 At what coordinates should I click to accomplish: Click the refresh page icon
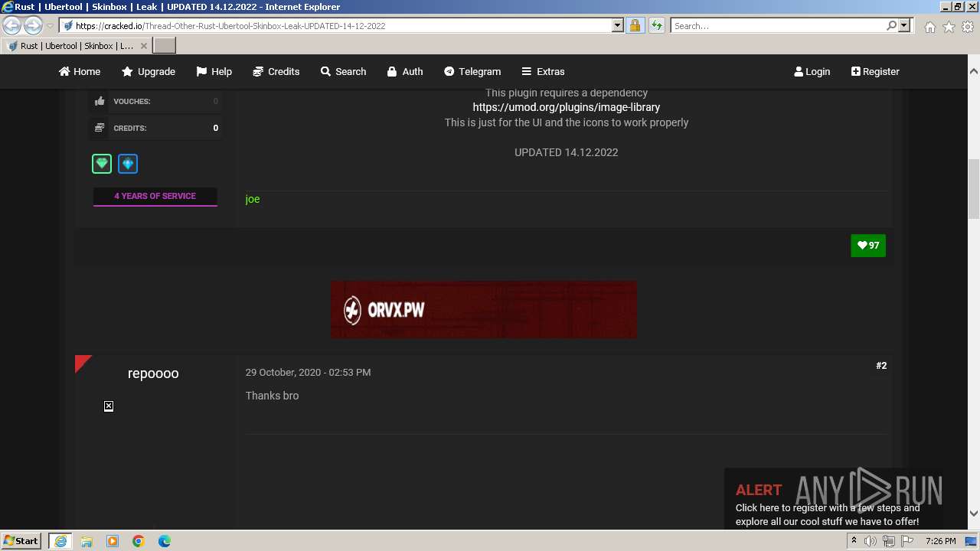(x=656, y=25)
